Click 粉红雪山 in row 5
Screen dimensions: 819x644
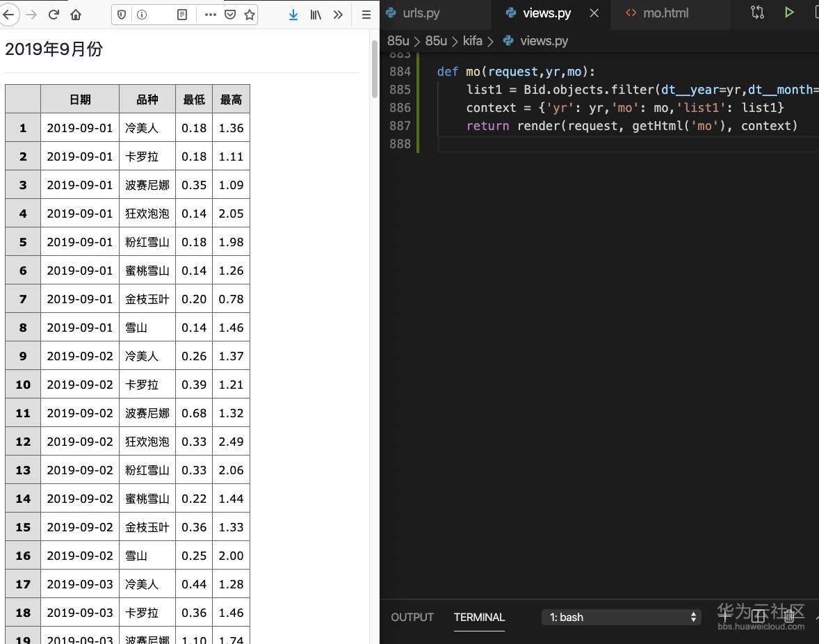(x=147, y=242)
